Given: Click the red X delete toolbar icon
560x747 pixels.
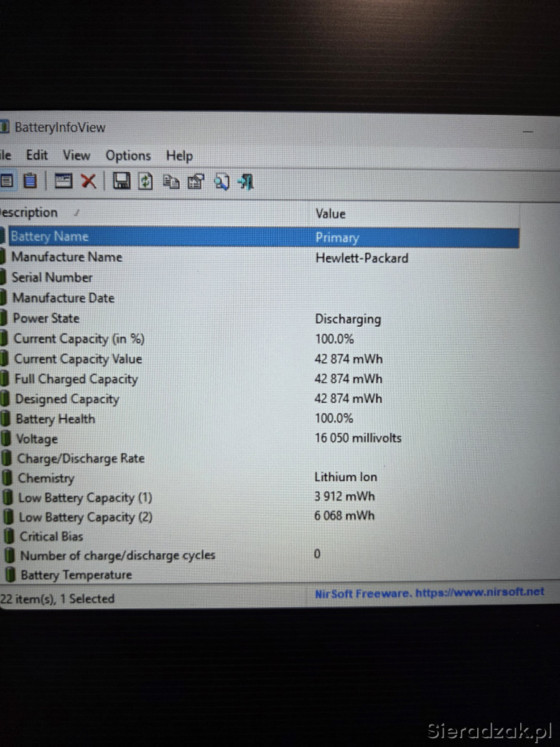Looking at the screenshot, I should [x=89, y=181].
